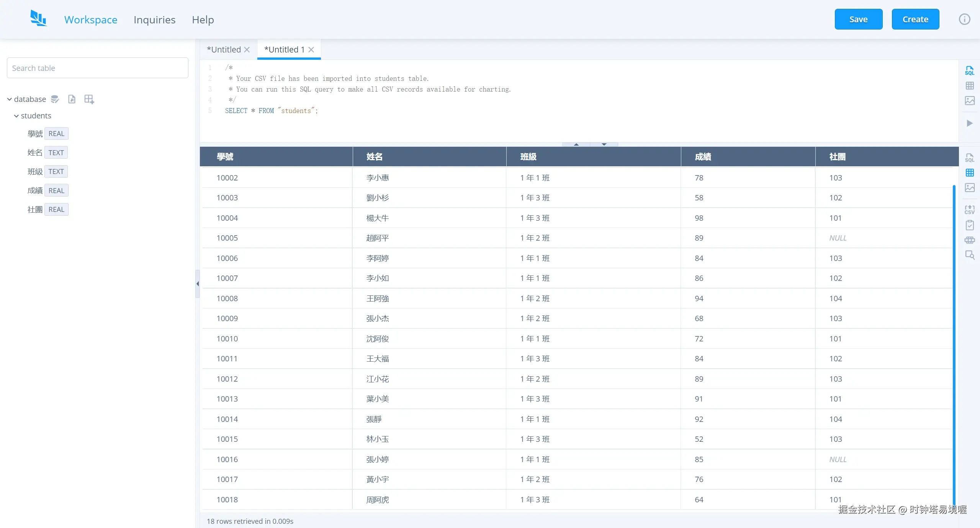The width and height of the screenshot is (980, 528).
Task: Collapse the database tree node
Action: pyautogui.click(x=10, y=99)
